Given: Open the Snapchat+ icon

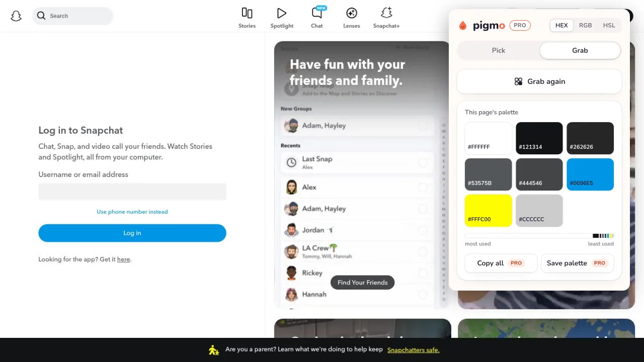Looking at the screenshot, I should 386,13.
